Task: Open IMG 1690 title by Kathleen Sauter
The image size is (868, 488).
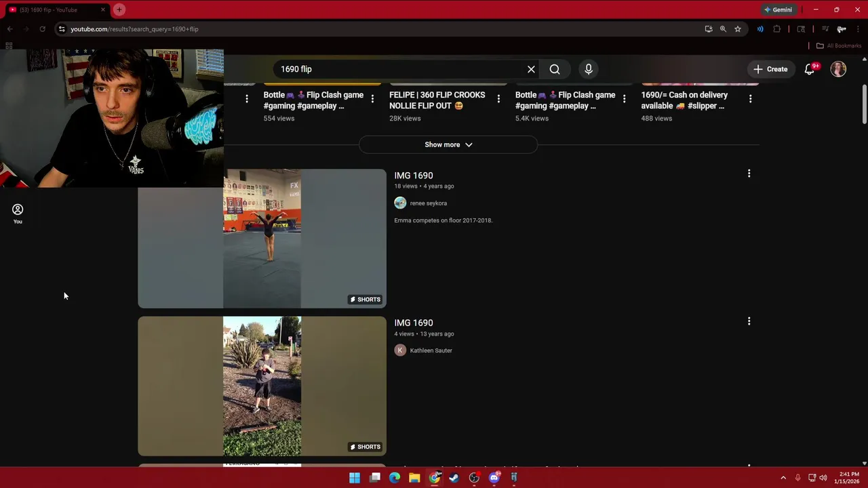Action: 414,323
